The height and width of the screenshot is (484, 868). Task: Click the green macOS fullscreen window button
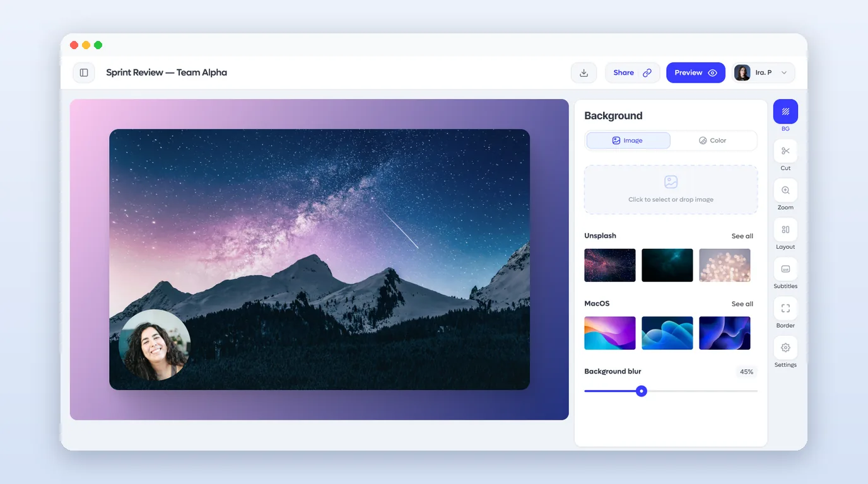click(x=98, y=45)
